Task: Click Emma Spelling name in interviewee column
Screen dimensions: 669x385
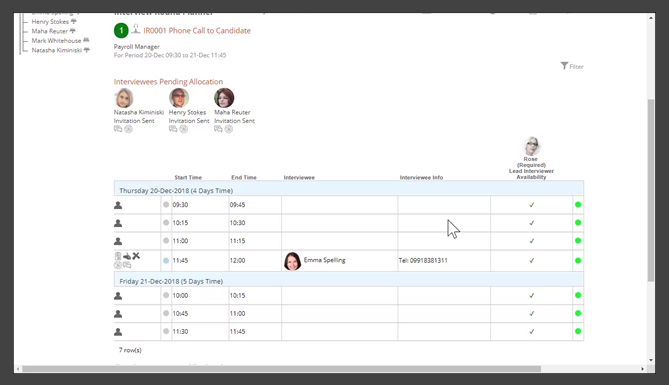Action: [x=324, y=260]
